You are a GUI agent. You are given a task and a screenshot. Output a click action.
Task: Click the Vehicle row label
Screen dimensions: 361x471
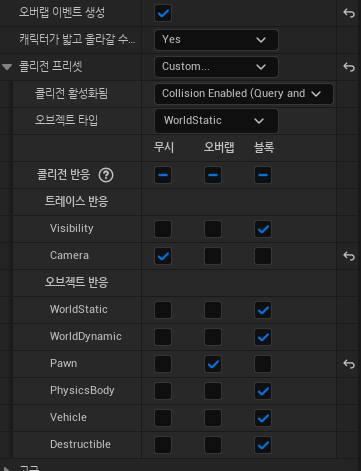coord(68,417)
